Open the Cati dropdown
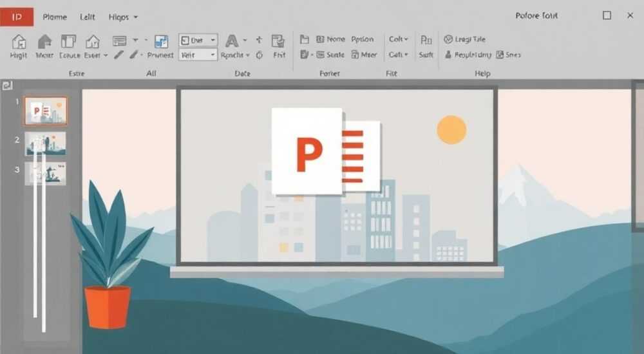 [399, 55]
